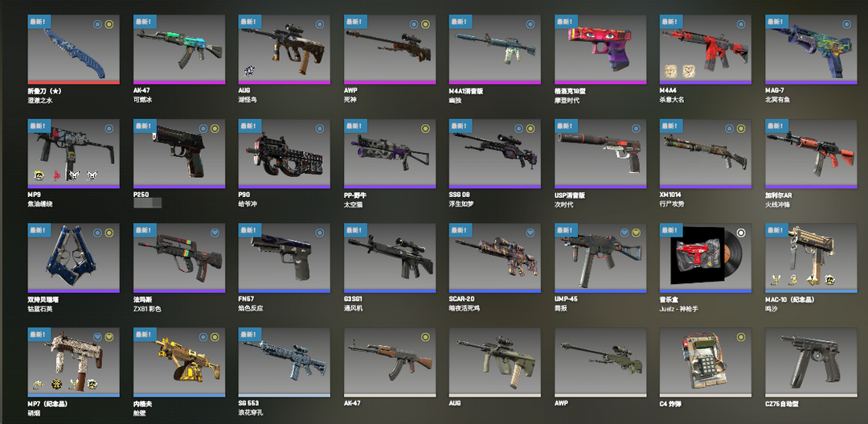Click the blue heart icon on the 法玛斯 tile
The image size is (868, 424).
(x=215, y=233)
